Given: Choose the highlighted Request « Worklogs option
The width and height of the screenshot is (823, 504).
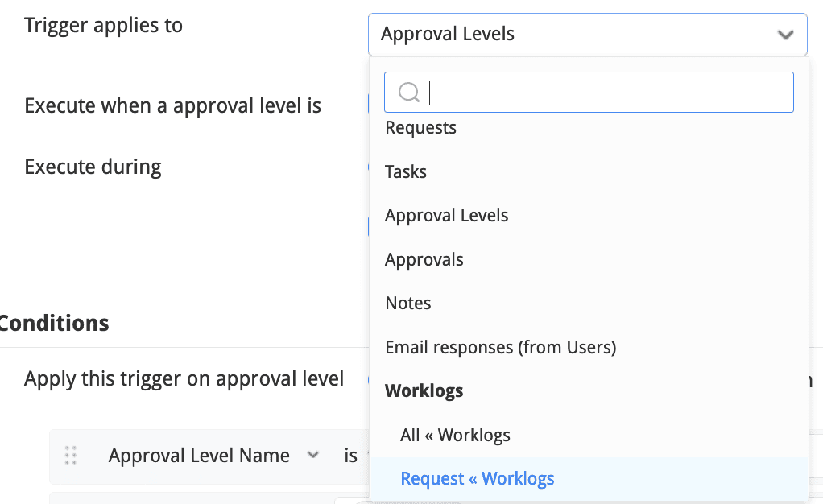Looking at the screenshot, I should point(478,479).
